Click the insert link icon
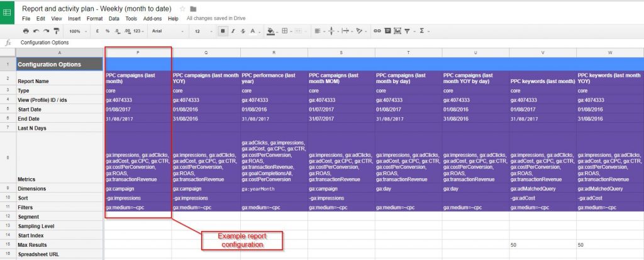This screenshot has height=260, width=644. (377, 31)
